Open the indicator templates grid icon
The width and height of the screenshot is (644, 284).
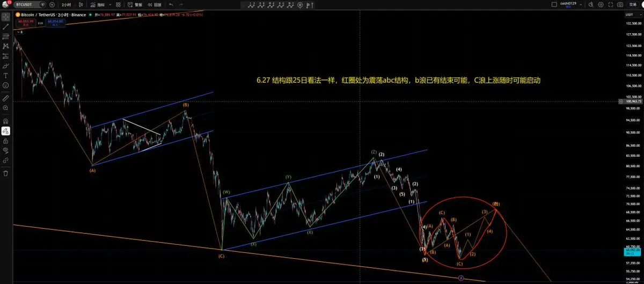118,4
